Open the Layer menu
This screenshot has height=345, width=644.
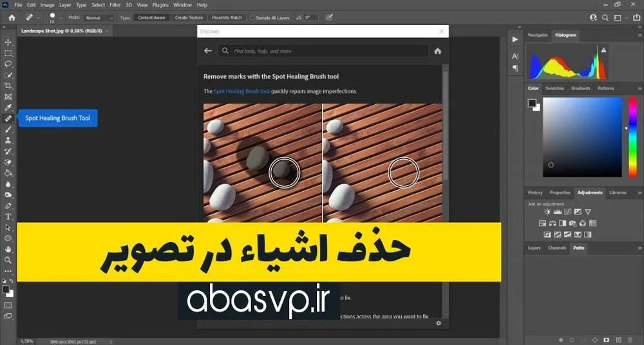tap(65, 5)
